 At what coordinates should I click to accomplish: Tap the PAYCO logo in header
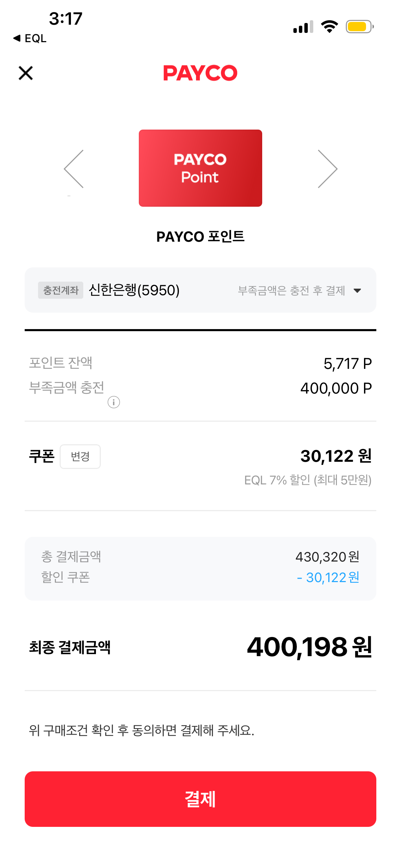[x=200, y=73]
